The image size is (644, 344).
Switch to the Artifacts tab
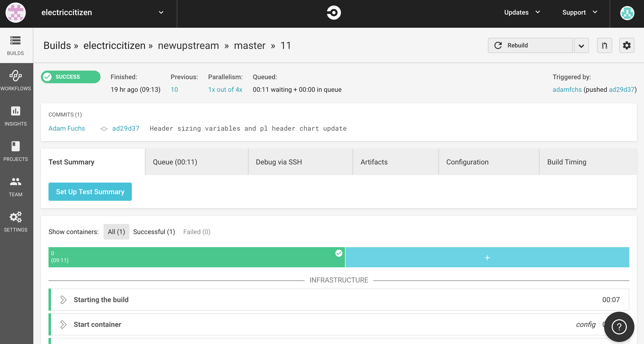tap(396, 162)
